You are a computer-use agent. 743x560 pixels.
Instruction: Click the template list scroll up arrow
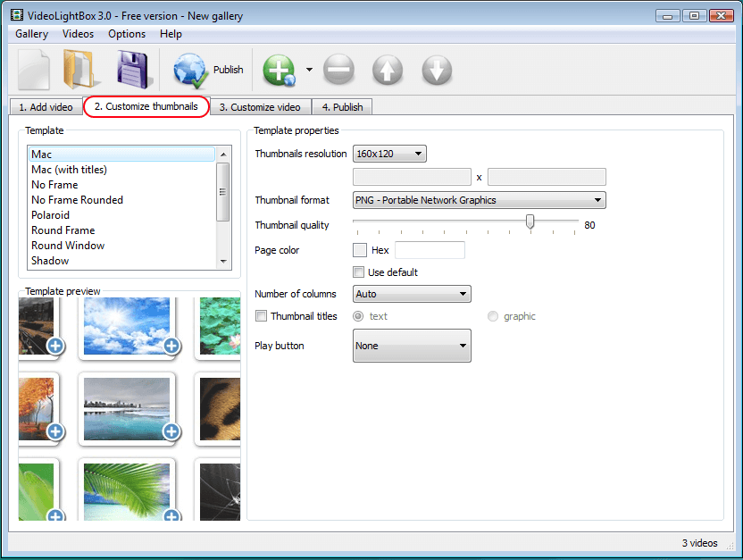[223, 155]
